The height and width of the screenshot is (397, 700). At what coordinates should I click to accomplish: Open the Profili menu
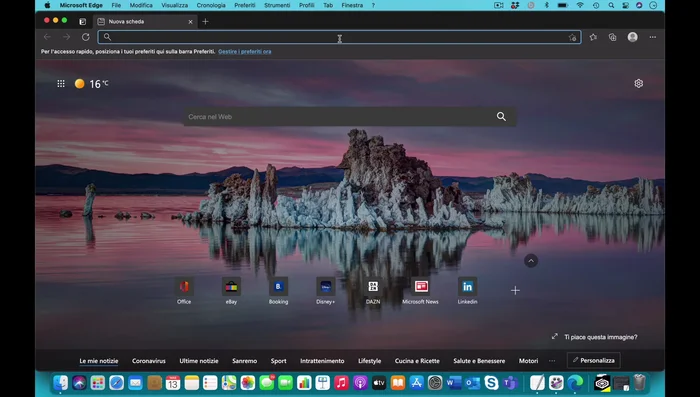click(x=307, y=5)
